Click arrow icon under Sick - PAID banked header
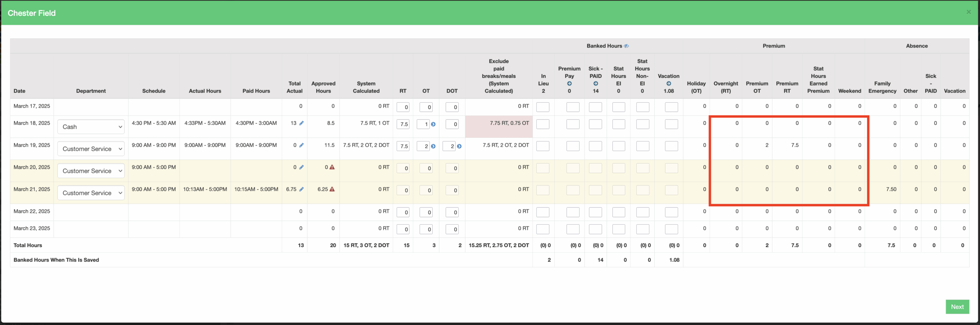Image resolution: width=980 pixels, height=325 pixels. pos(596,84)
